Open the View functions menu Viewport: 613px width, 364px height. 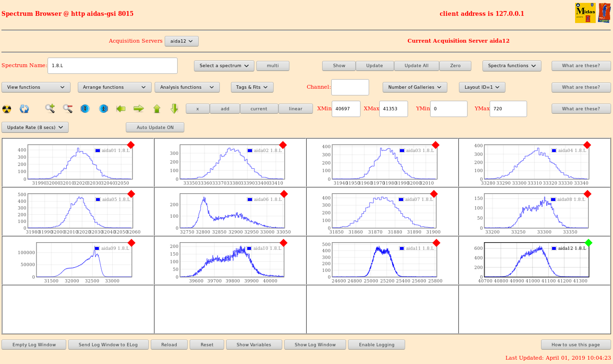click(x=36, y=87)
